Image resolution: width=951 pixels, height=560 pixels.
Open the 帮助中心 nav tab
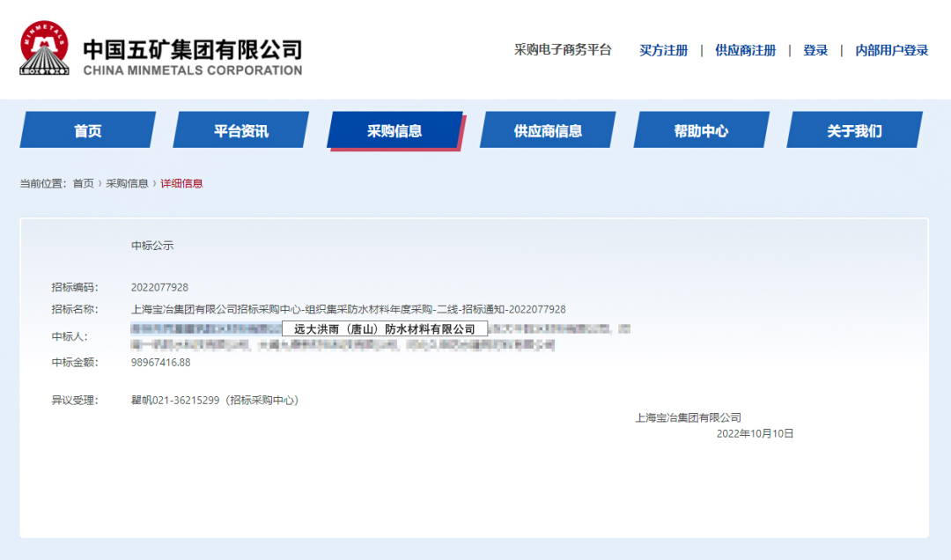point(701,129)
